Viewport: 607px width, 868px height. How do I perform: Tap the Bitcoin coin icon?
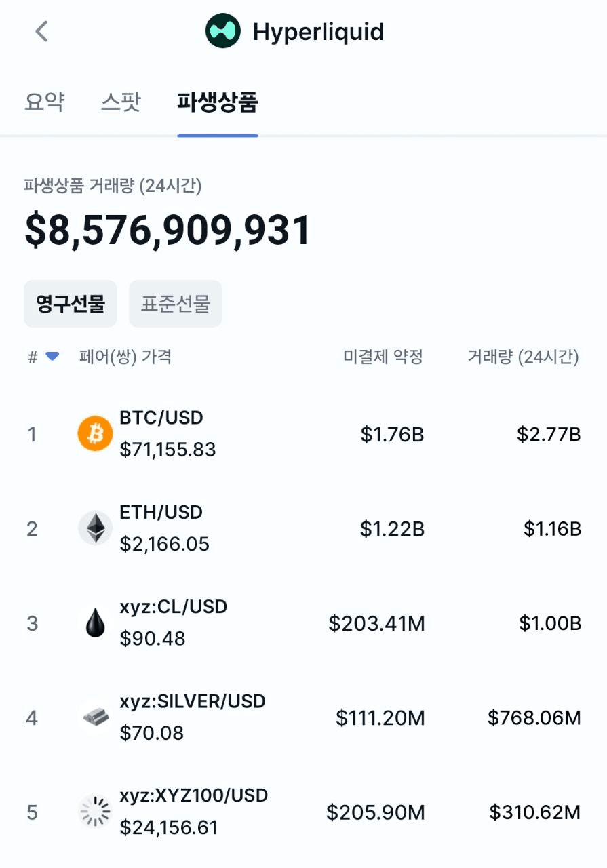95,433
